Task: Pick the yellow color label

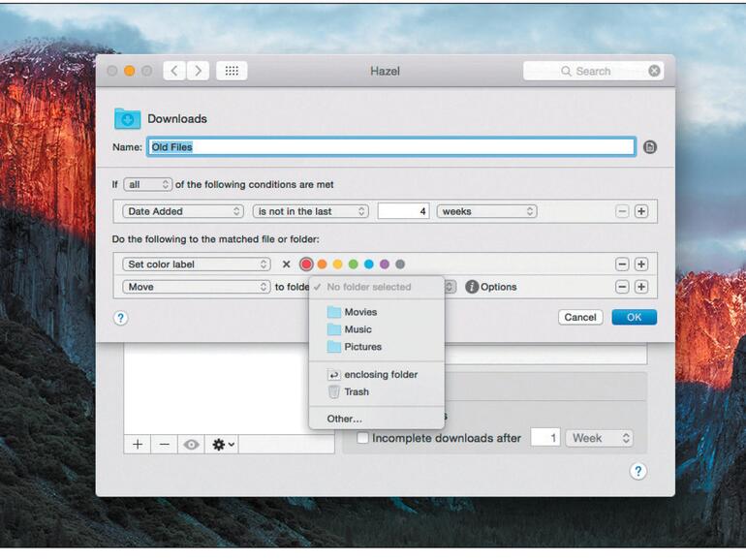Action: click(x=338, y=264)
